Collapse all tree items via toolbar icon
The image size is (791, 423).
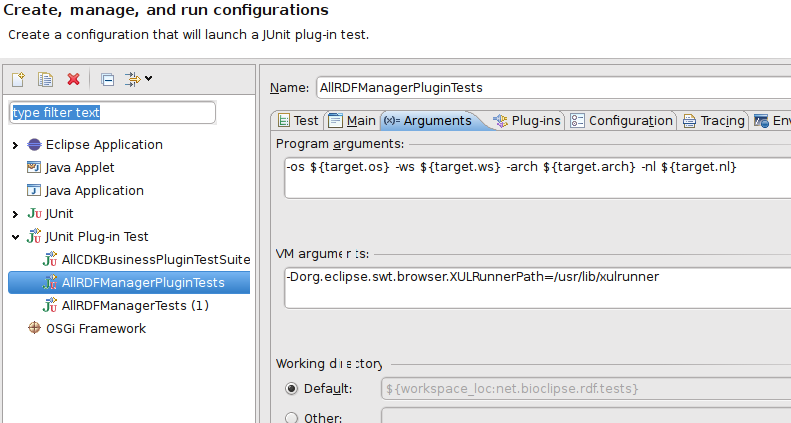click(107, 79)
